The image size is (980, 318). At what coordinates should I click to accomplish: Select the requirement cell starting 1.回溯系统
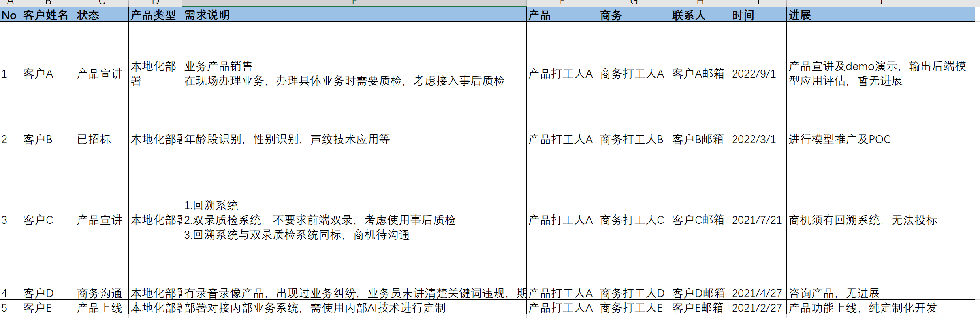point(354,220)
